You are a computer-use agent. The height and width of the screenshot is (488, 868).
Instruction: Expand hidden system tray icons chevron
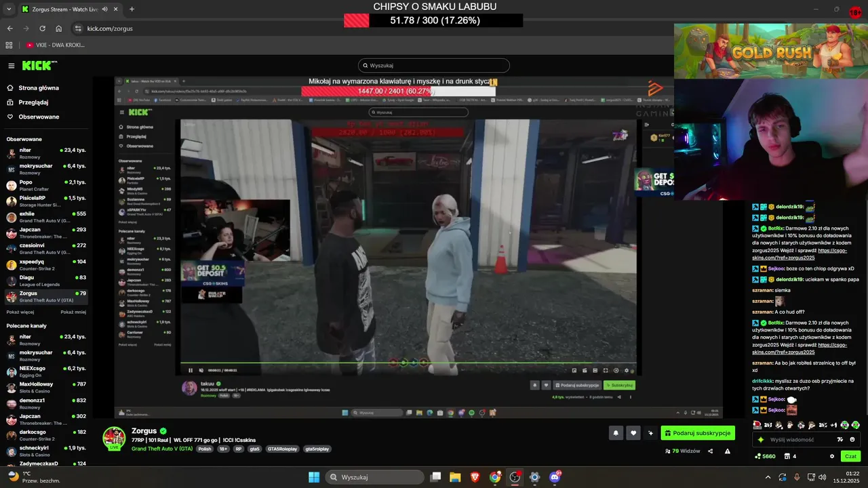pyautogui.click(x=768, y=477)
